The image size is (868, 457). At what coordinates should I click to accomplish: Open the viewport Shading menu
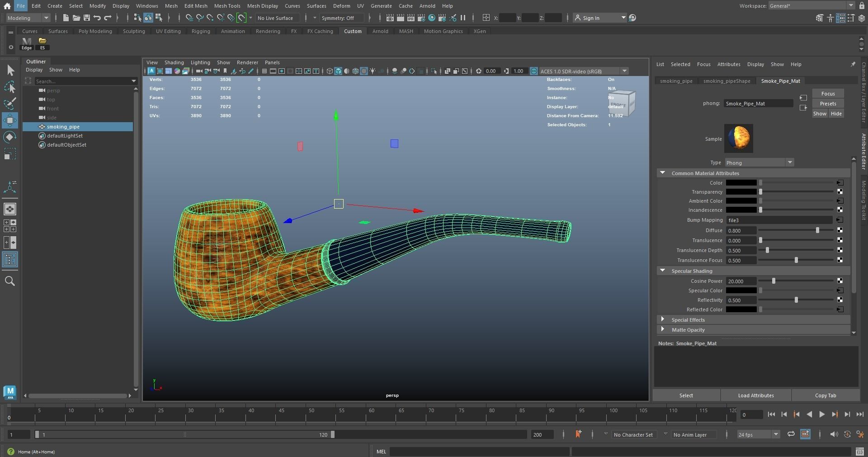pos(174,62)
